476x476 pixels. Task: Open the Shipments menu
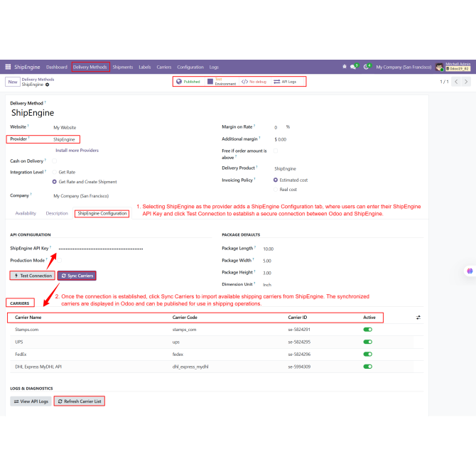[x=123, y=67]
